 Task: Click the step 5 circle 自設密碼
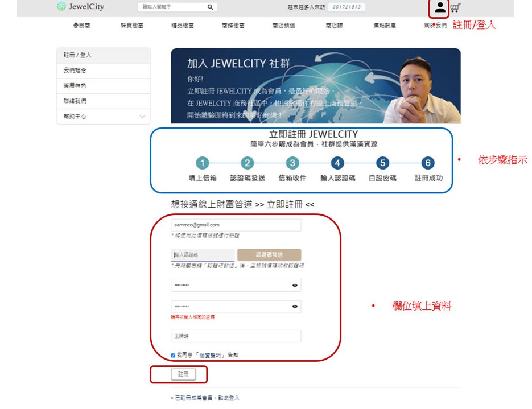tap(383, 163)
